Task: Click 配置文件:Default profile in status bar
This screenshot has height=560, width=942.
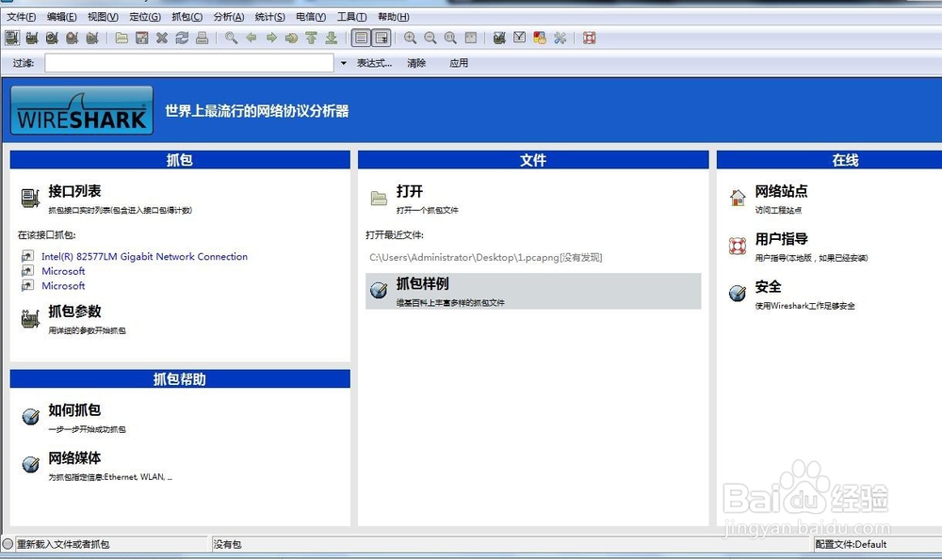Action: 851,544
